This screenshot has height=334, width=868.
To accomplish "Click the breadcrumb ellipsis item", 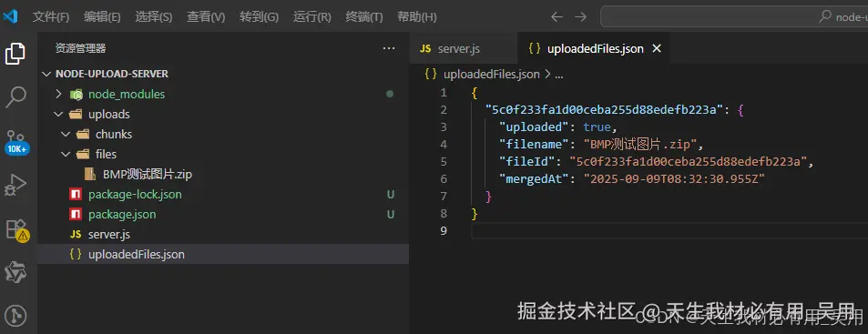I will pos(559,75).
